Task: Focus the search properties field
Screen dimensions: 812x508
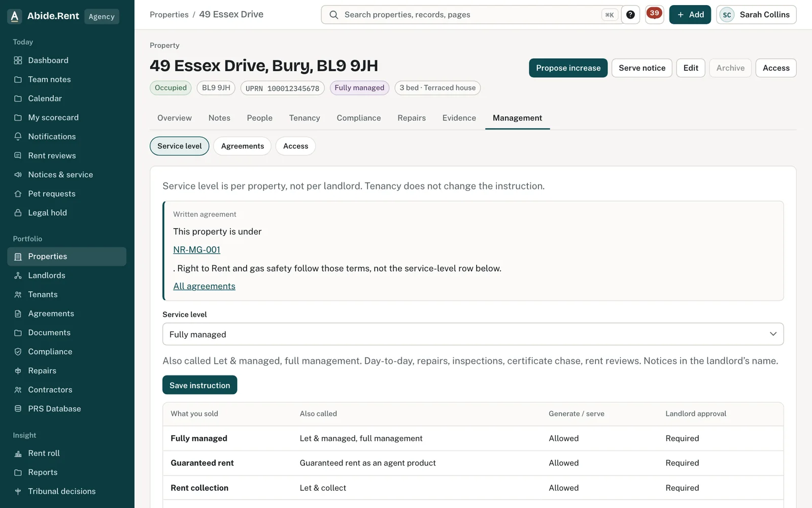Action: [x=472, y=15]
